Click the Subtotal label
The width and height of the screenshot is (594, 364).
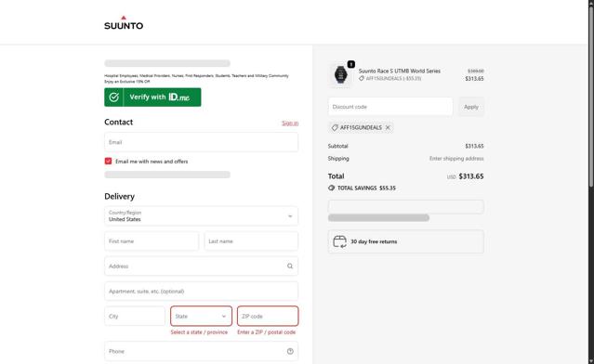pyautogui.click(x=338, y=146)
